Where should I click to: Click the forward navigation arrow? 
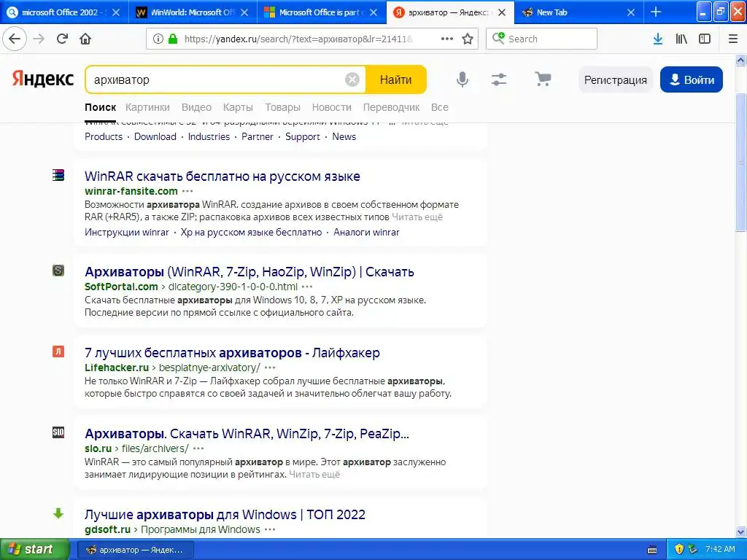tap(39, 39)
